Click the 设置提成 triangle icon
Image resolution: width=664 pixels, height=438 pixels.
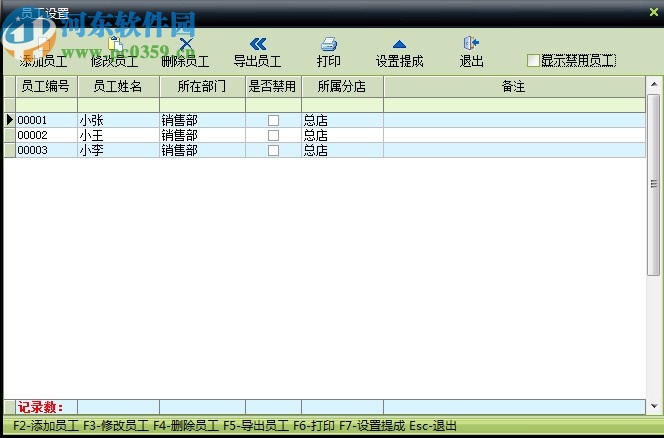click(x=399, y=44)
